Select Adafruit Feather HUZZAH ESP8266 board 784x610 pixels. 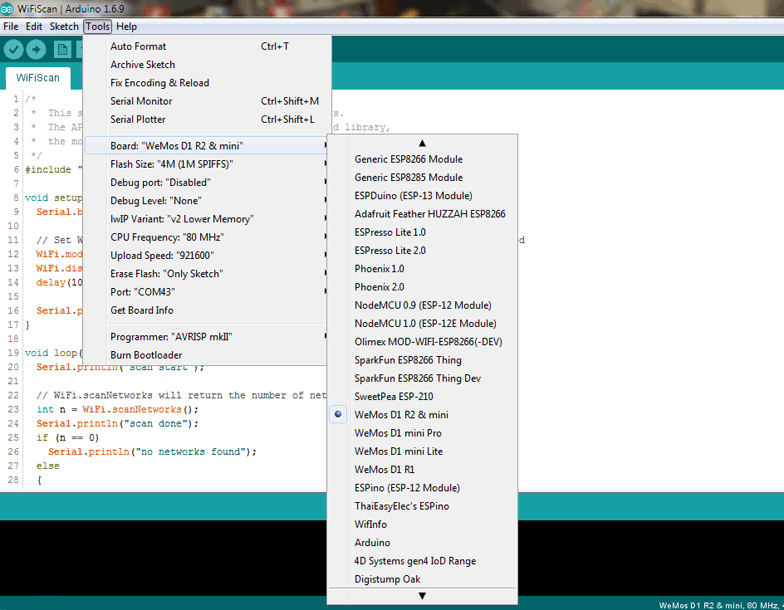point(422,214)
